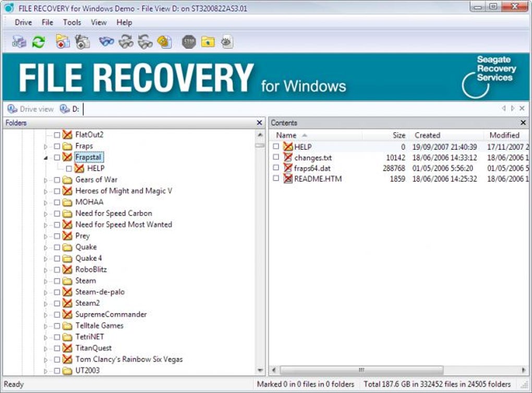
Task: Tick the README.HTM checkbox
Action: [276, 178]
